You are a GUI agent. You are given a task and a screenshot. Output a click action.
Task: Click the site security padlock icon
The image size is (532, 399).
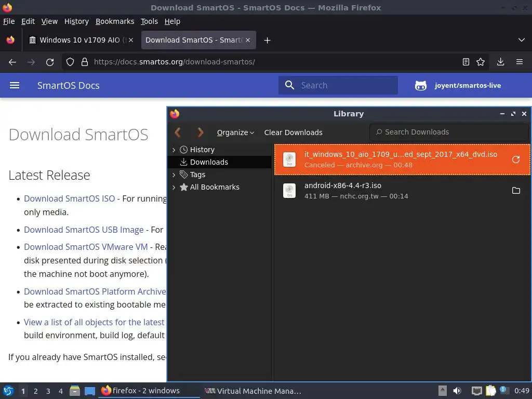coord(85,62)
